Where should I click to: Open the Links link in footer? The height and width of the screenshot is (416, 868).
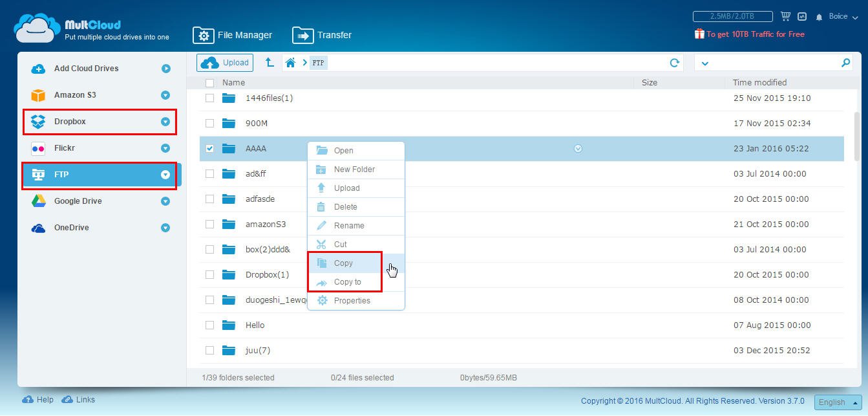(78, 400)
